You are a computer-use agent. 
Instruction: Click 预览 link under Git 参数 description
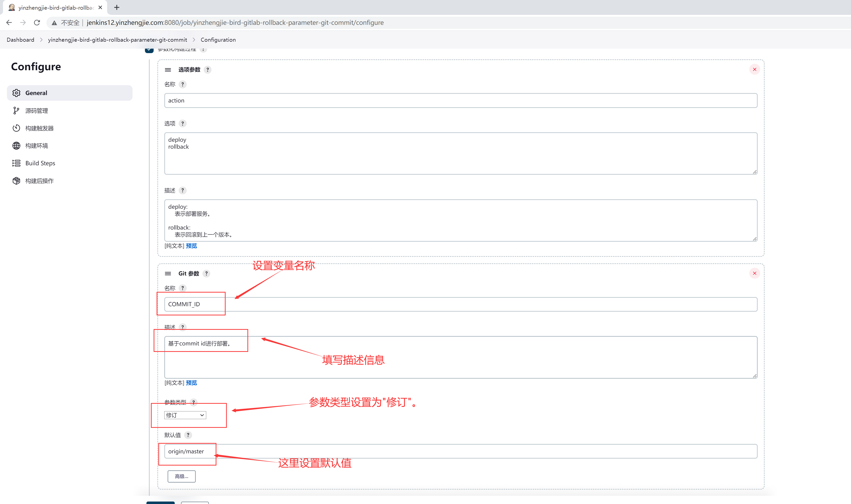point(191,383)
